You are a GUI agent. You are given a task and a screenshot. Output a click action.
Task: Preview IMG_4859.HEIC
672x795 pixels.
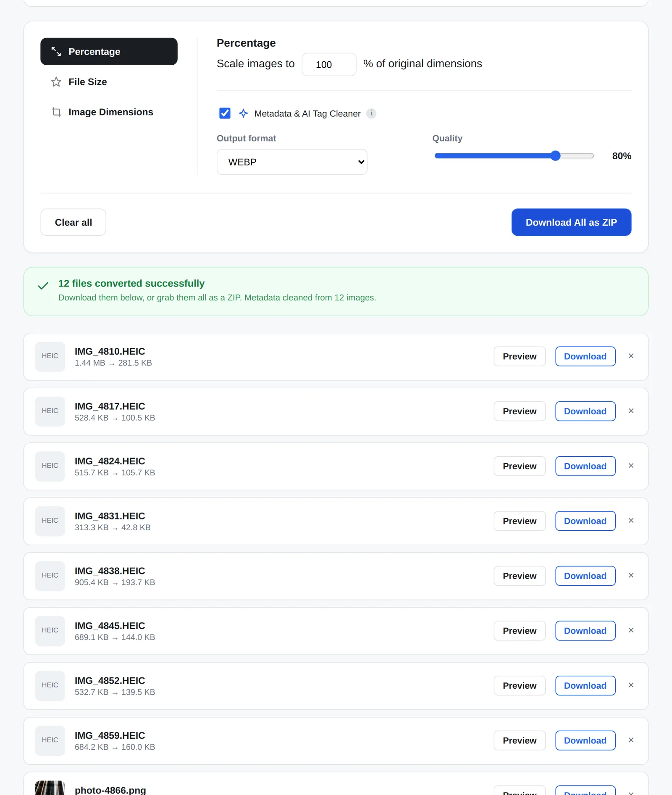pyautogui.click(x=520, y=740)
